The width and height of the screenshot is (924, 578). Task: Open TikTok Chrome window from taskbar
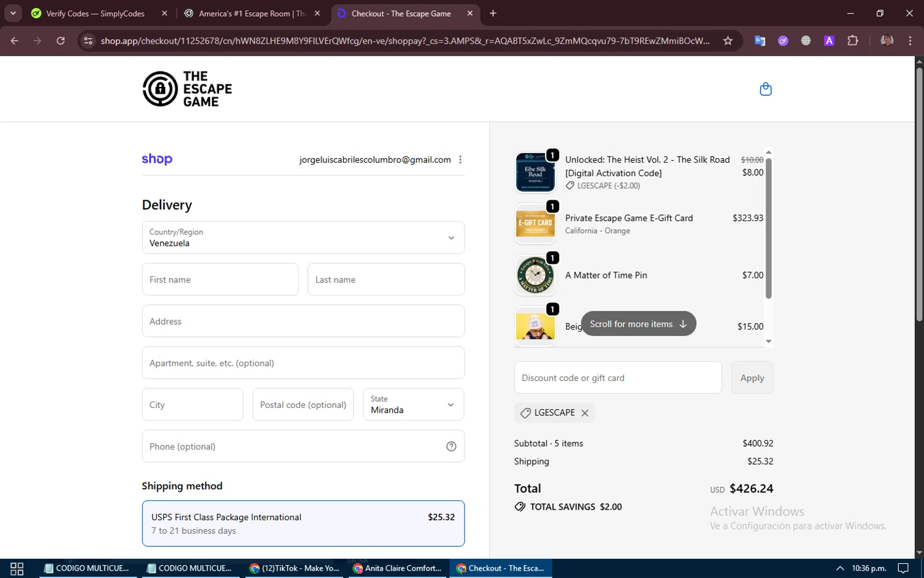coord(295,568)
